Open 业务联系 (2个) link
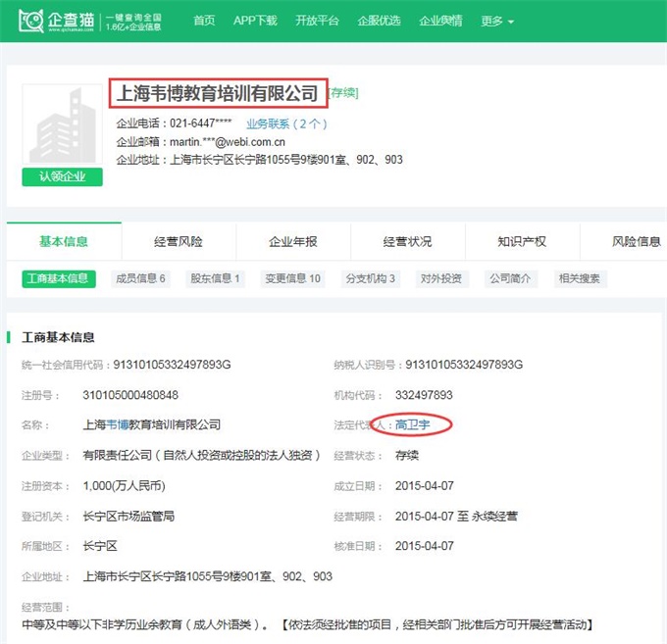Screen dimensions: 667x644 (286, 124)
